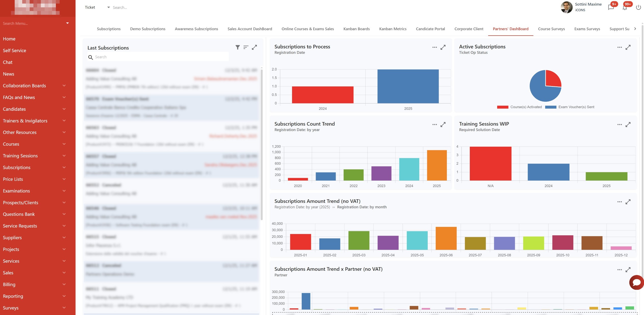The height and width of the screenshot is (315, 644).
Task: Open the Sales Account DashBoard tab
Action: 250,29
